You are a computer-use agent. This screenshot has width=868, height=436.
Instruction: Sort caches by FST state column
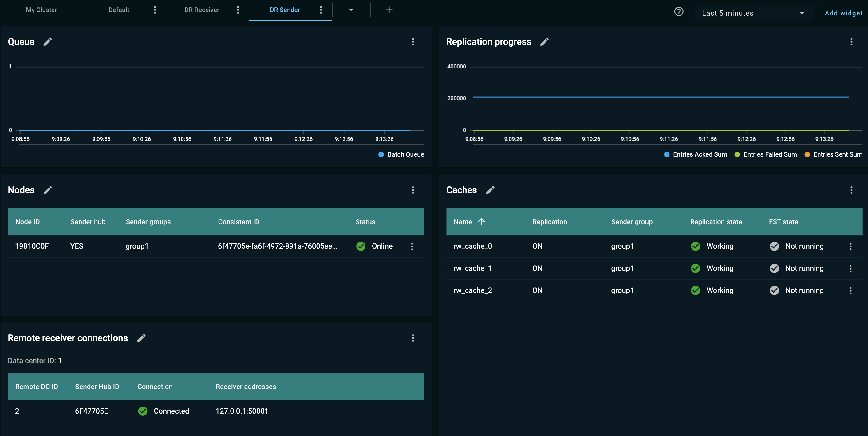783,222
